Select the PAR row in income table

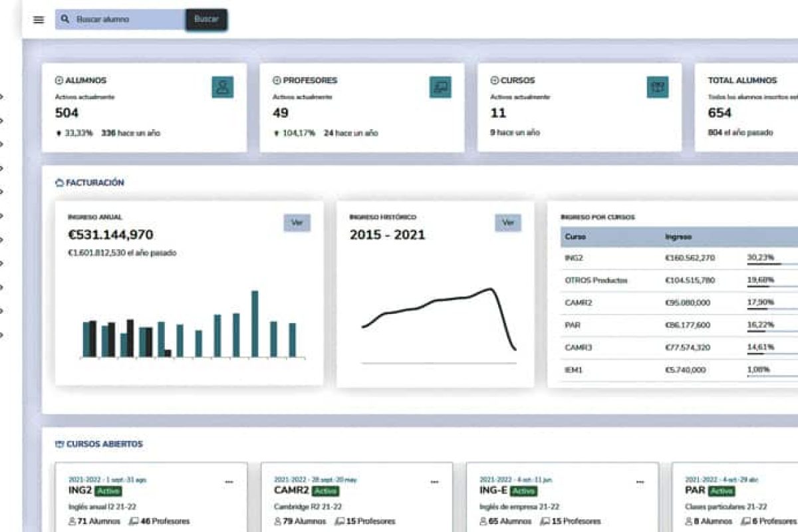679,326
